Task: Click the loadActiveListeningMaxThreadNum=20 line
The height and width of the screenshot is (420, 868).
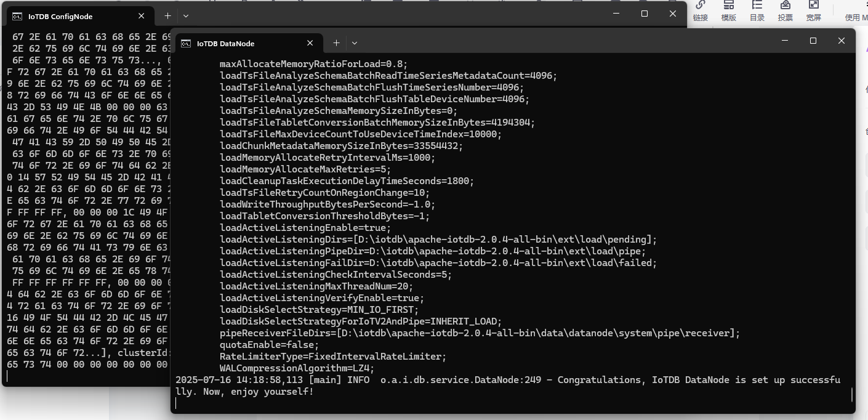Action: click(316, 286)
